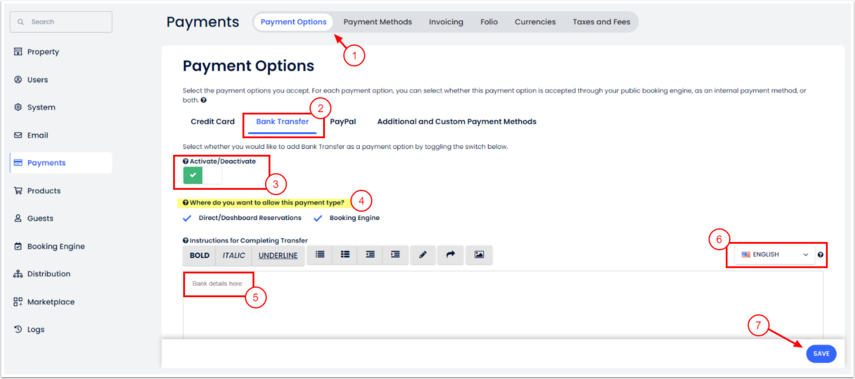The image size is (855, 379).
Task: Uncheck Direct/Dashboard Reservations checkbox
Action: coord(187,218)
